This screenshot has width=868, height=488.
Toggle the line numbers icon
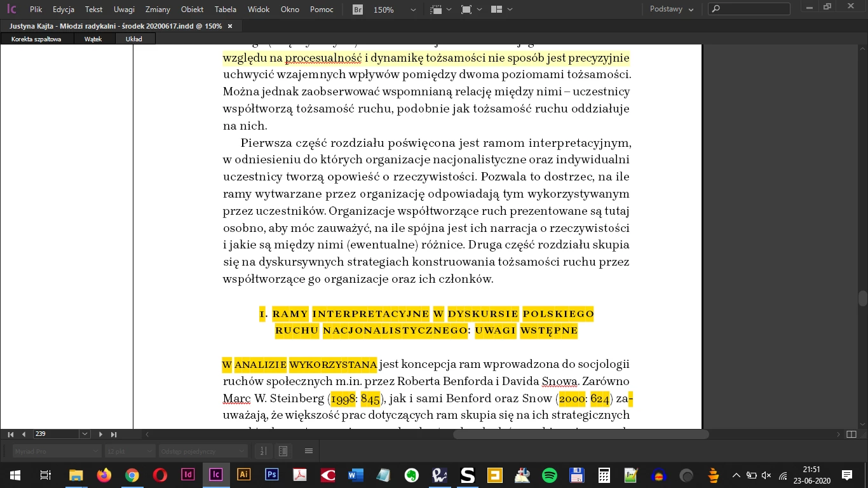(264, 451)
